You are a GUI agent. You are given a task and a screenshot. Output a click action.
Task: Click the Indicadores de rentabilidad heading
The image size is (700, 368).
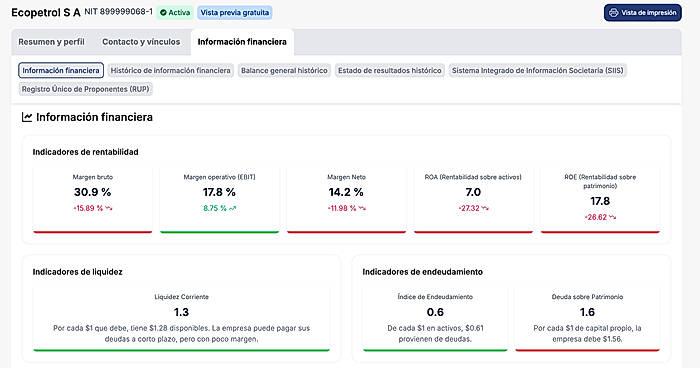pyautogui.click(x=85, y=152)
